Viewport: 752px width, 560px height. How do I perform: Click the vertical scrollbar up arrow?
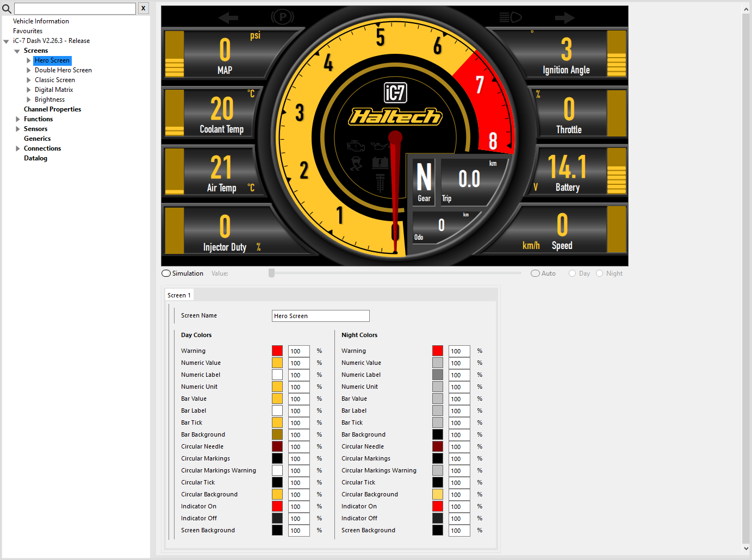746,9
